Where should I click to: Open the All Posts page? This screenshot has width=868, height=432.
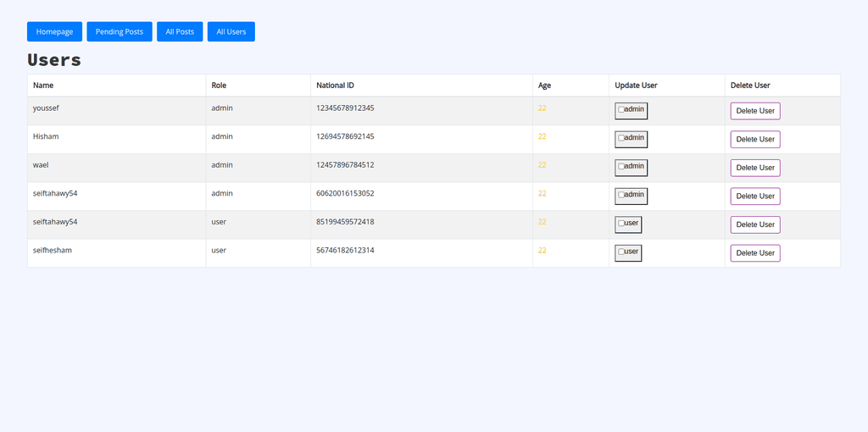coord(180,31)
